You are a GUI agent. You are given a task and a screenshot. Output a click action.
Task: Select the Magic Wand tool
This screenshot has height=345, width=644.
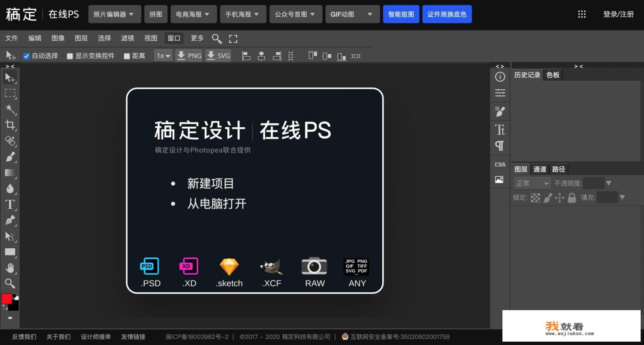pyautogui.click(x=10, y=109)
